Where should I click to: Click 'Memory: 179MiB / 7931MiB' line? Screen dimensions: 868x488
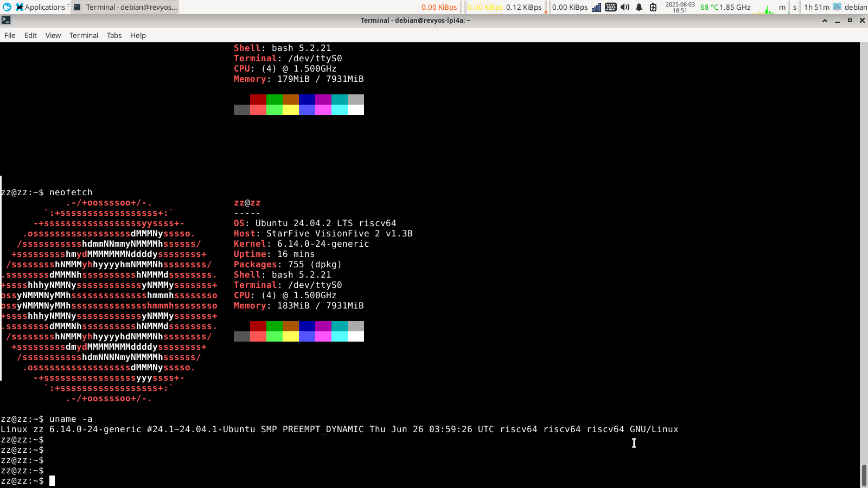(299, 79)
